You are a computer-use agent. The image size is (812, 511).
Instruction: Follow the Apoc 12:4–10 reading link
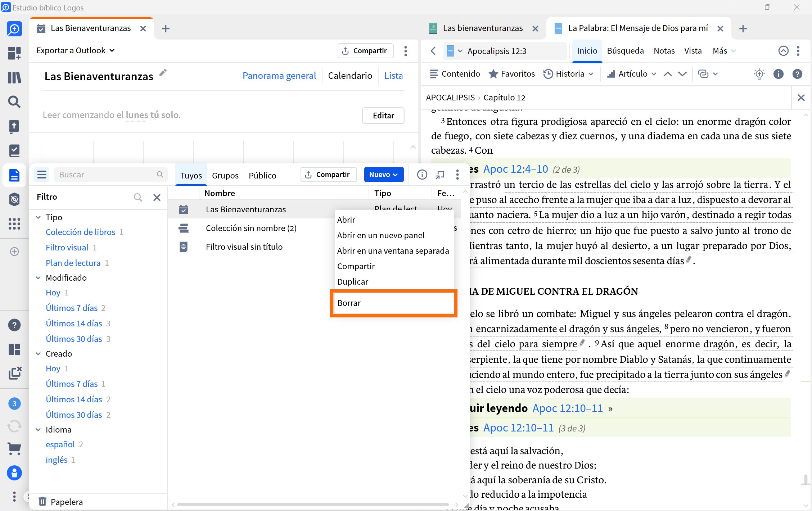515,169
